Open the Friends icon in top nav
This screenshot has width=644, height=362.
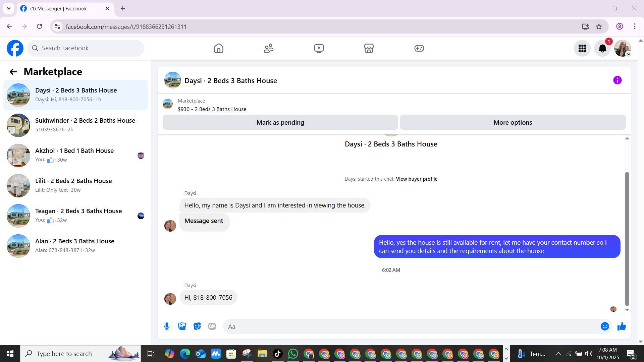[x=269, y=48]
